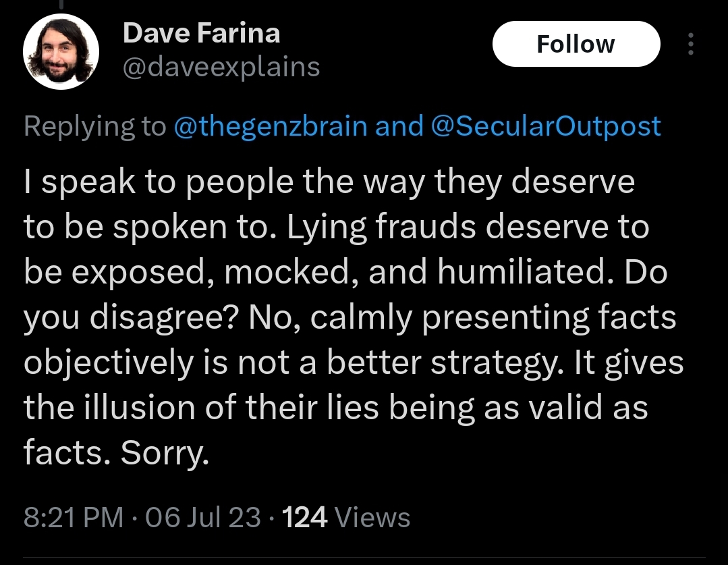Click the thread connector line above the avatar
Screen dimensions: 728x565
click(61, 5)
